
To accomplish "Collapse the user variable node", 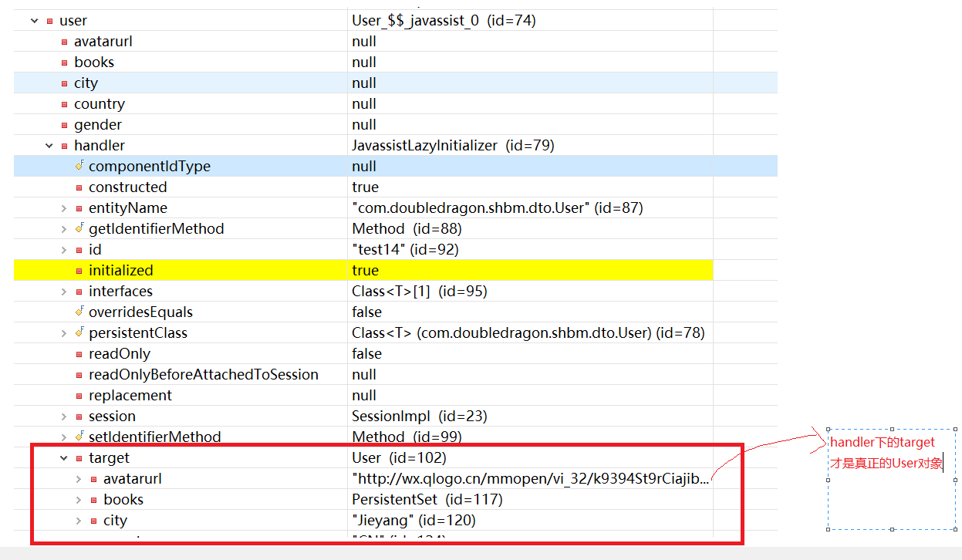I will pos(34,21).
